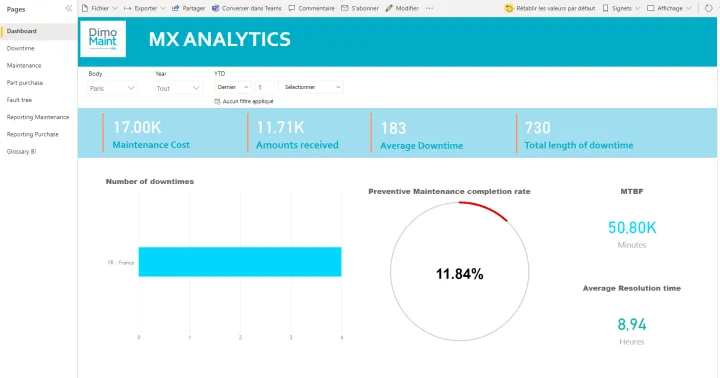The width and height of the screenshot is (720, 378).
Task: Click S'abonner envelope icon
Action: [344, 8]
